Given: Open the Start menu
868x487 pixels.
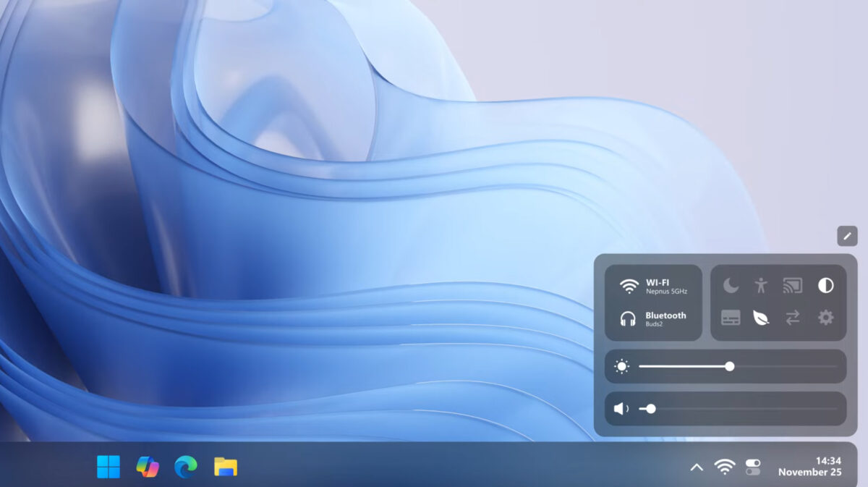Looking at the screenshot, I should tap(108, 467).
